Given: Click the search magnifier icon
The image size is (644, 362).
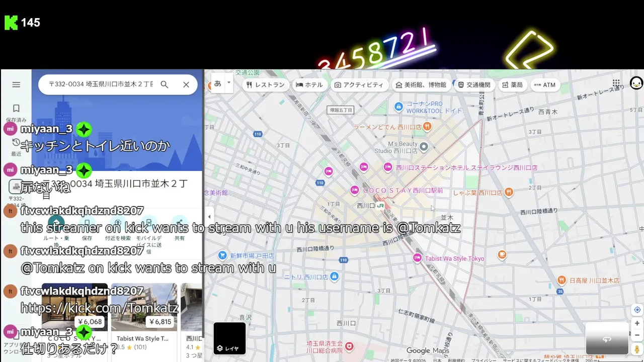Looking at the screenshot, I should pyautogui.click(x=164, y=84).
